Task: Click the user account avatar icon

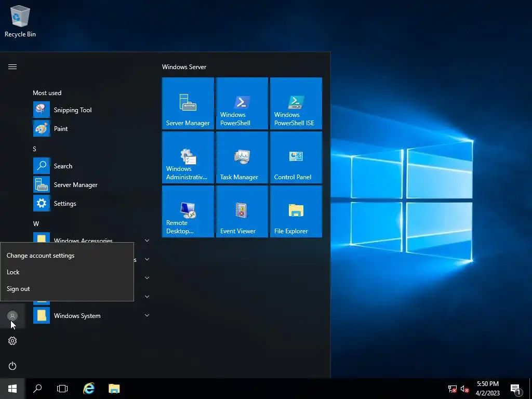Action: 12,316
